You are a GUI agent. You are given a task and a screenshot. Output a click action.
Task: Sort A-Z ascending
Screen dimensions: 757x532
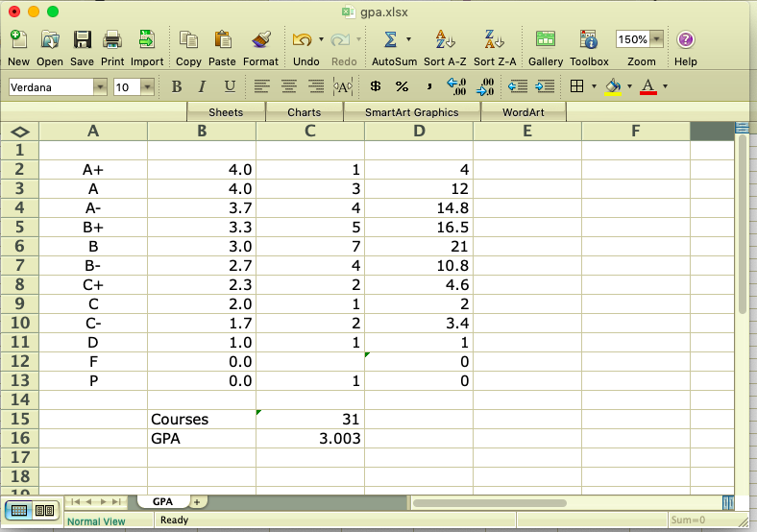(445, 40)
